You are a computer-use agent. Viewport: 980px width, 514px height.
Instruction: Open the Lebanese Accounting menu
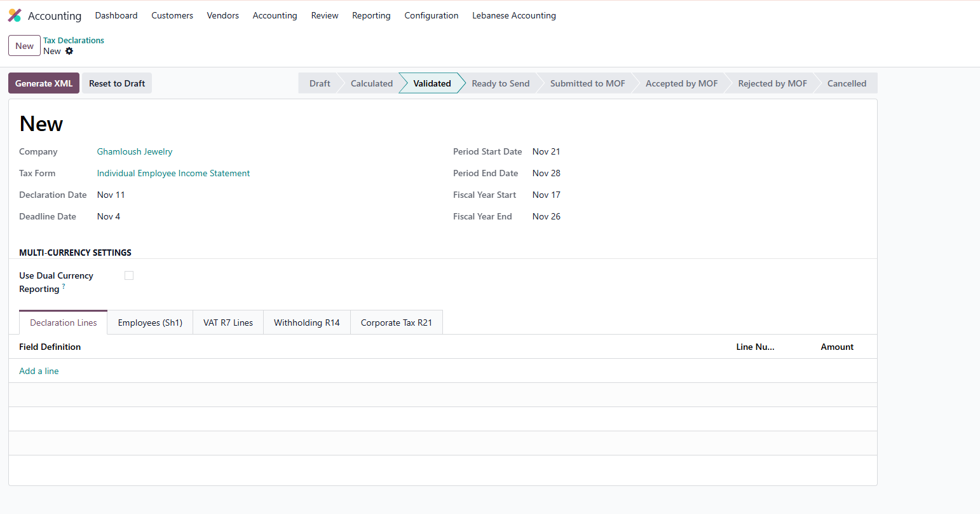514,15
